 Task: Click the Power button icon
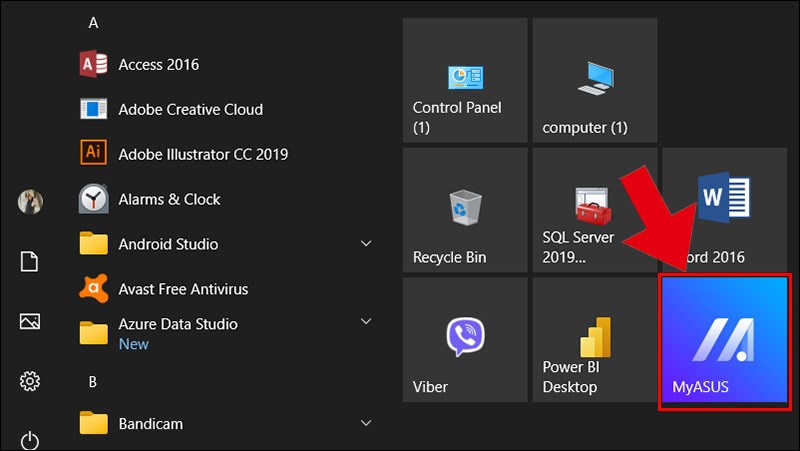point(30,441)
